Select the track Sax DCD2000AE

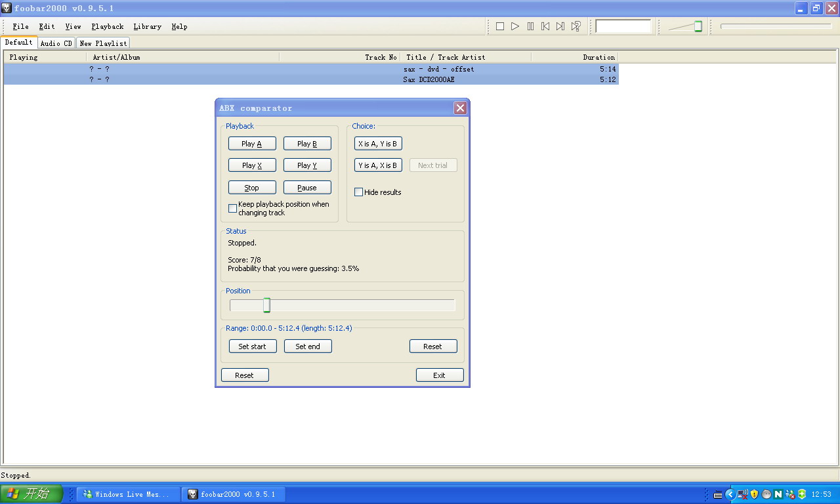pos(311,79)
